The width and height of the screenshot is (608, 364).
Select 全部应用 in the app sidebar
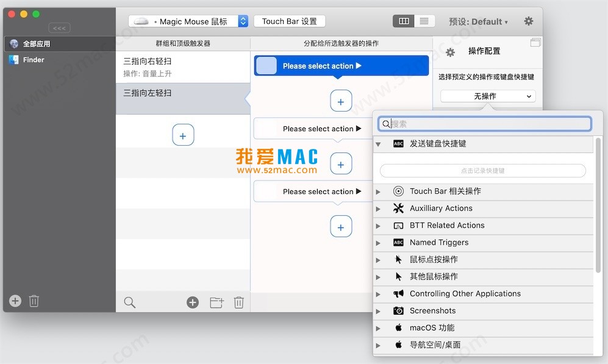[x=59, y=44]
